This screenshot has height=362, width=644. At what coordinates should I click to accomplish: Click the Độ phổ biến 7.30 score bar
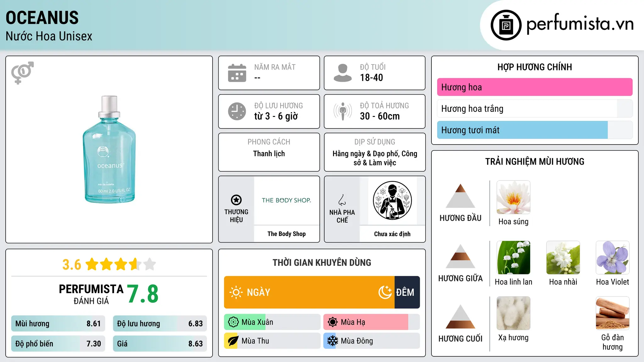58,344
